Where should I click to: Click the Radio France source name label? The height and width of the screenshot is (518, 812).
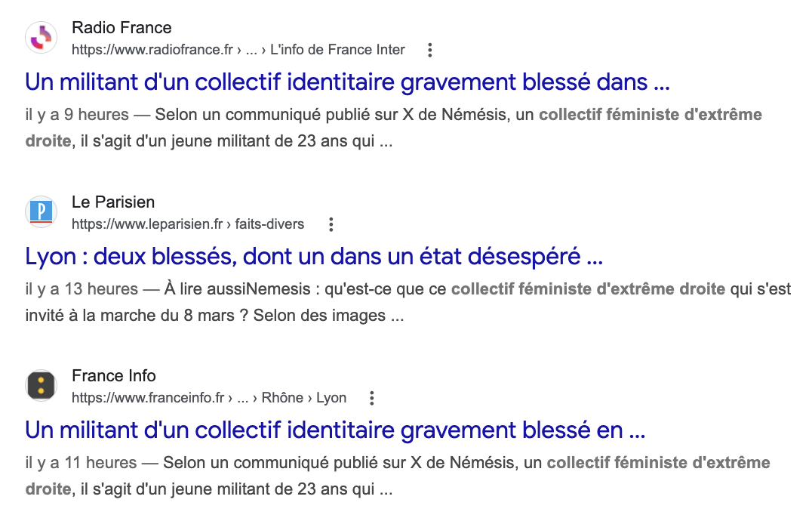coord(121,28)
